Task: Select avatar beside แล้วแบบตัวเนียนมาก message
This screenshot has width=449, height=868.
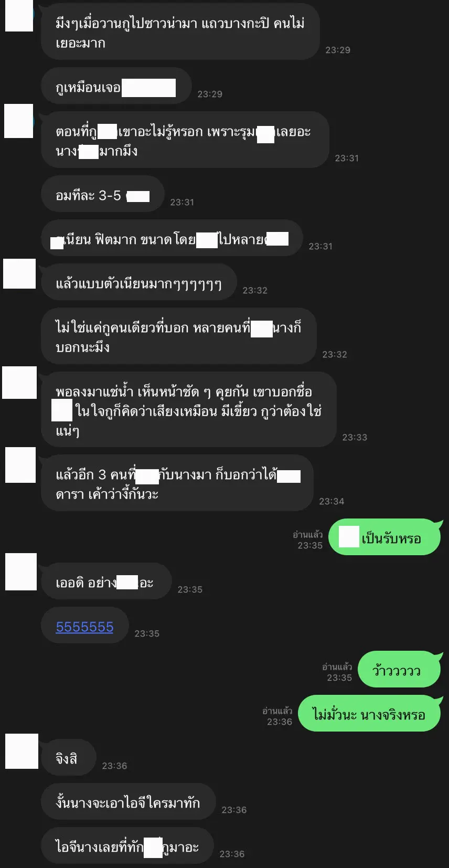Action: (x=19, y=273)
